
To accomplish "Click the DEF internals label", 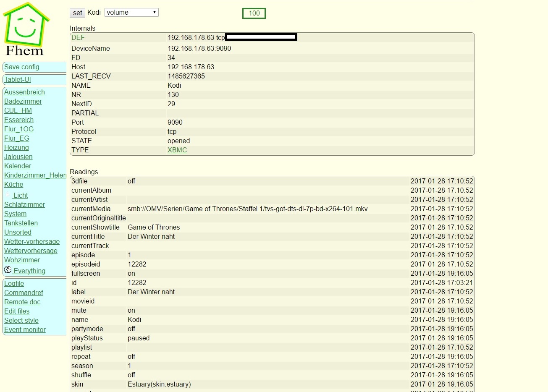I will click(x=78, y=38).
